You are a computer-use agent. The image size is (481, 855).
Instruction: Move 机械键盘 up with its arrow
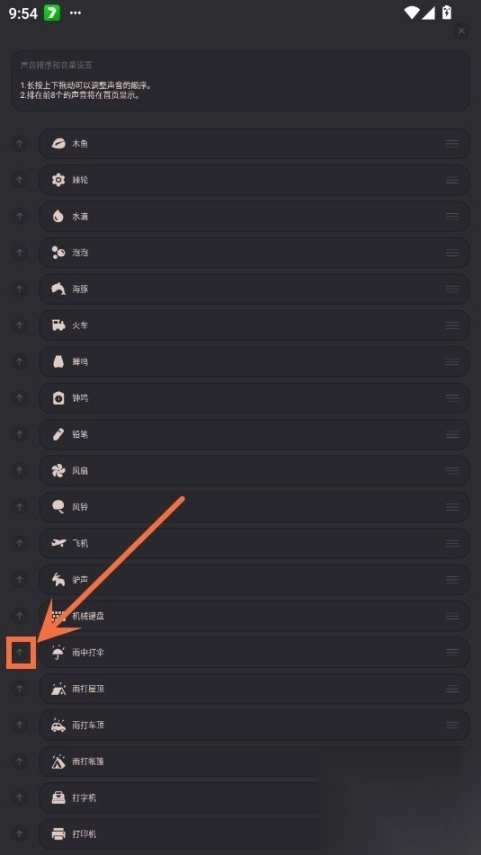point(20,616)
